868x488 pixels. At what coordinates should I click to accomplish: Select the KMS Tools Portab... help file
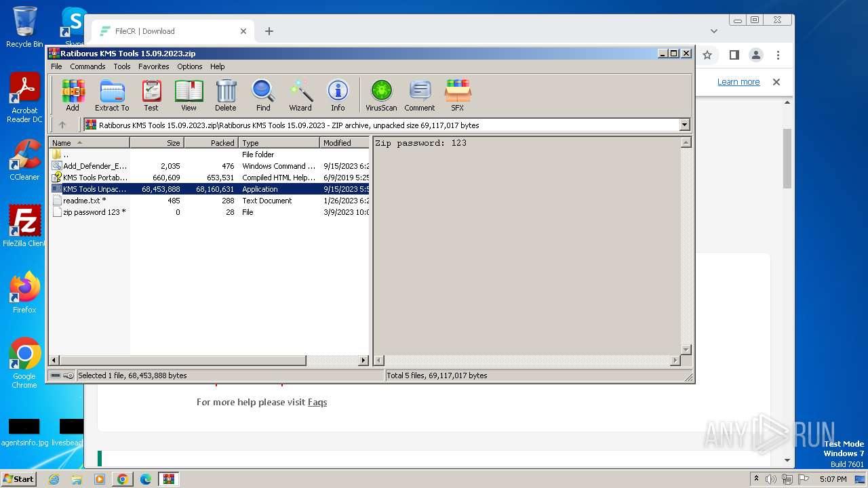coord(210,178)
